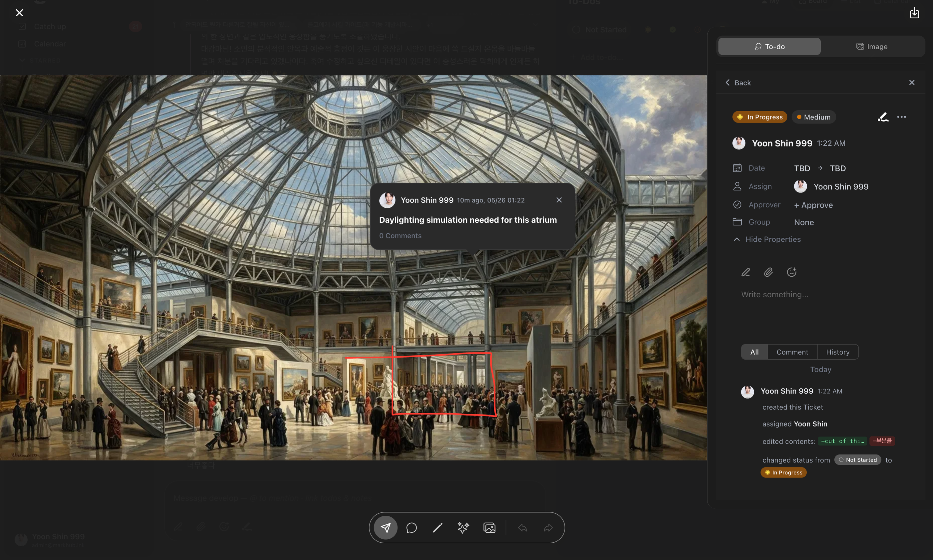Click the added text diff '+cut of thi…'
Screen dimensions: 933x560
click(x=842, y=441)
